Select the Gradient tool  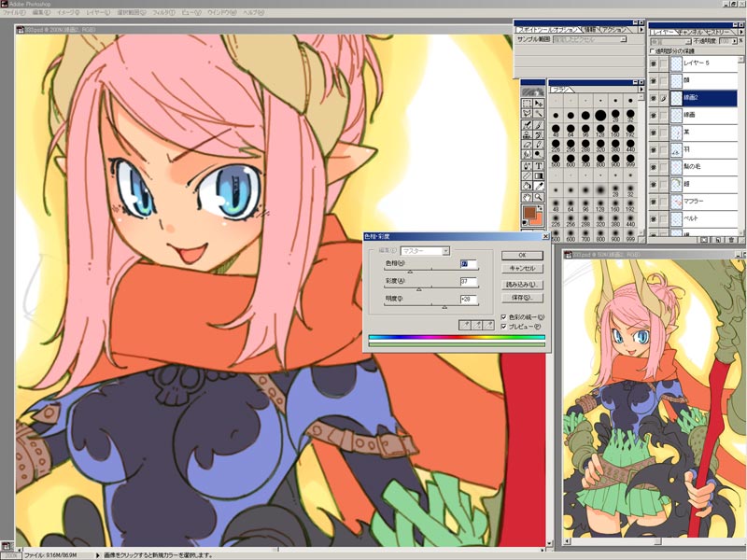point(539,176)
